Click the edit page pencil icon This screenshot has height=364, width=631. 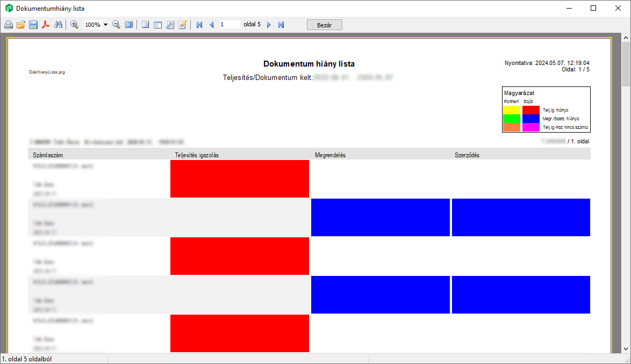(182, 25)
